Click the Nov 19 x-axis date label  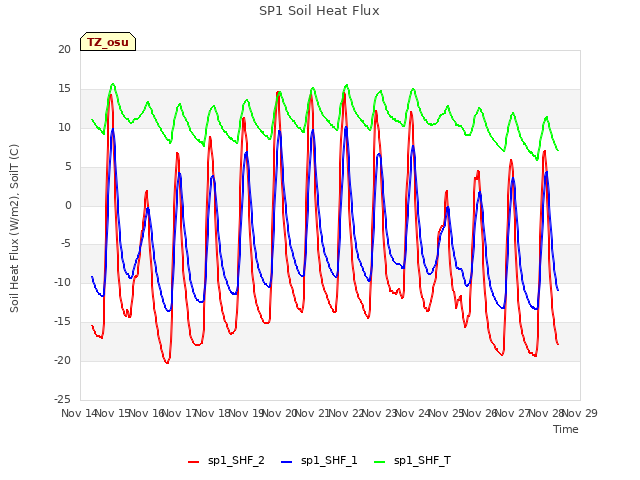(x=246, y=413)
